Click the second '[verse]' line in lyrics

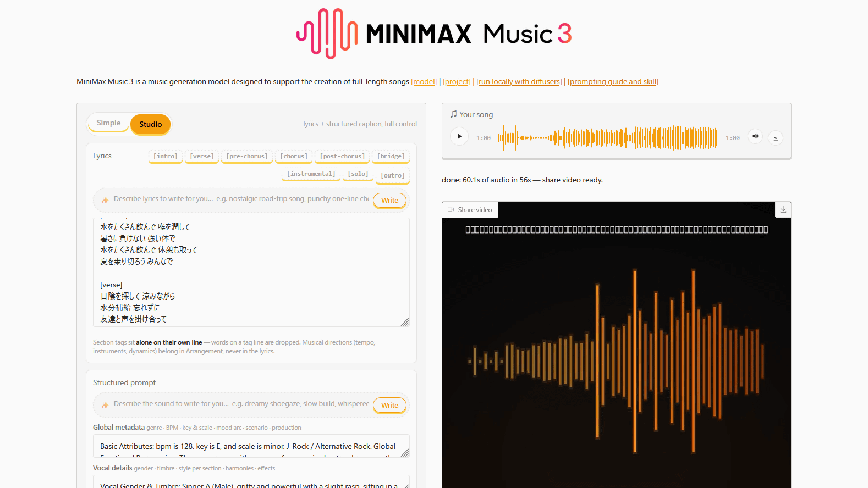tap(111, 285)
